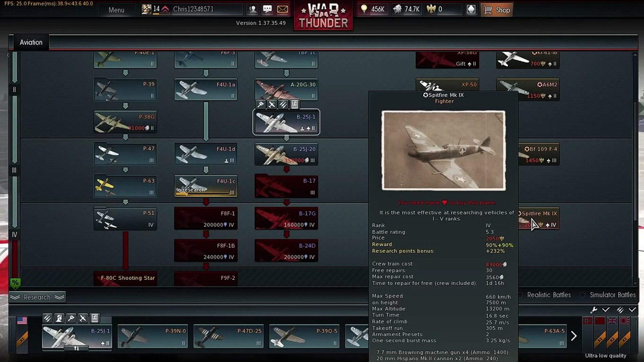Select the Britain Union Jack nation
The height and width of the screenshot is (362, 644).
coord(612,321)
